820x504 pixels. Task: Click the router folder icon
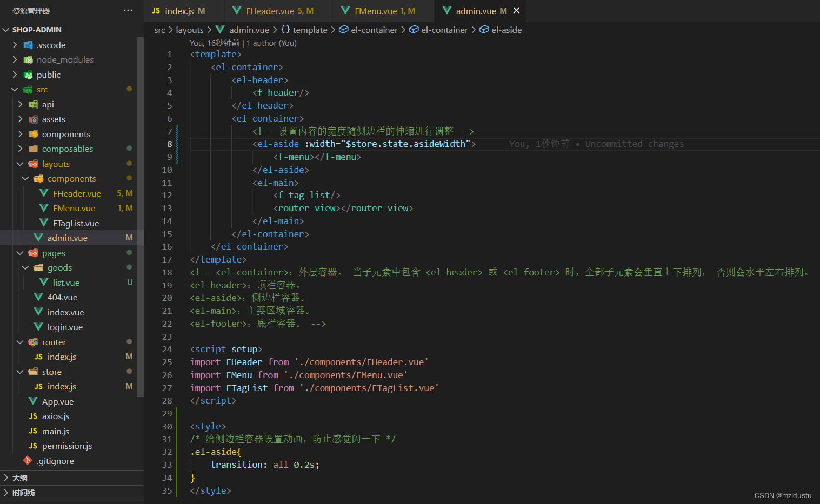point(34,342)
